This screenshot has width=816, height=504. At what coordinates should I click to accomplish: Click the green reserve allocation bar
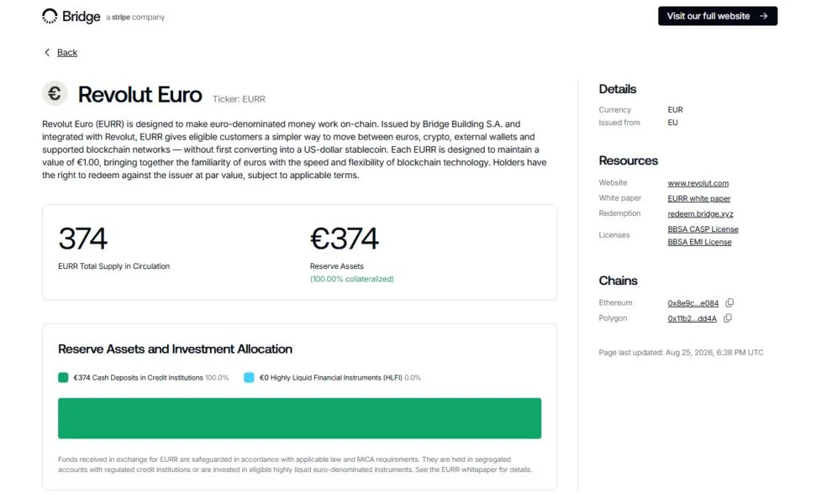pyautogui.click(x=299, y=418)
